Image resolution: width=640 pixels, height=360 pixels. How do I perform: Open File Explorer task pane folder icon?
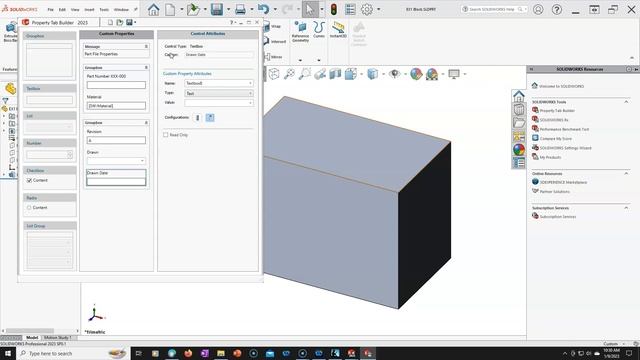[x=519, y=123]
